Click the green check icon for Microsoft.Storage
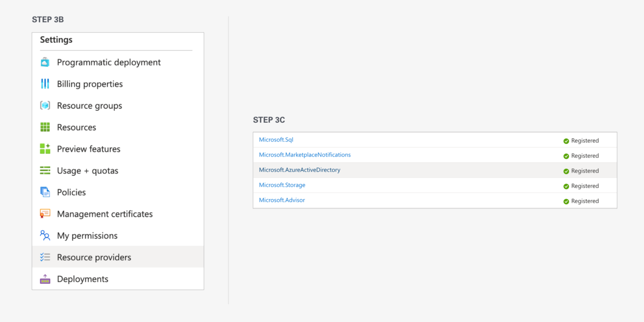Image resolution: width=644 pixels, height=322 pixels. coord(566,186)
